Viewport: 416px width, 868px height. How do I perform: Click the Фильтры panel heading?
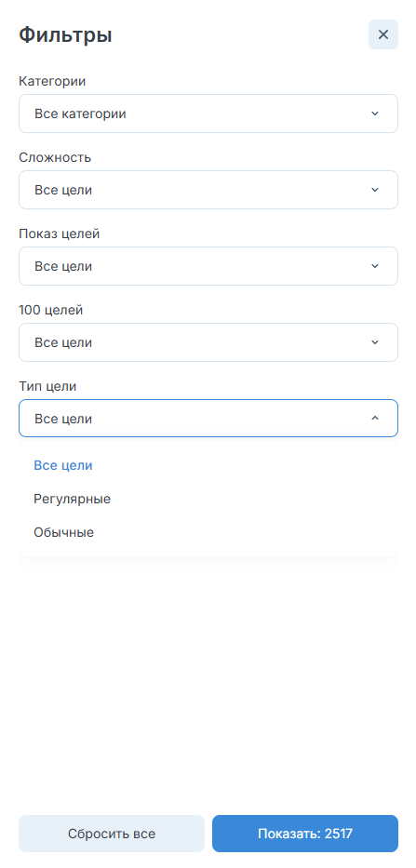[x=65, y=34]
